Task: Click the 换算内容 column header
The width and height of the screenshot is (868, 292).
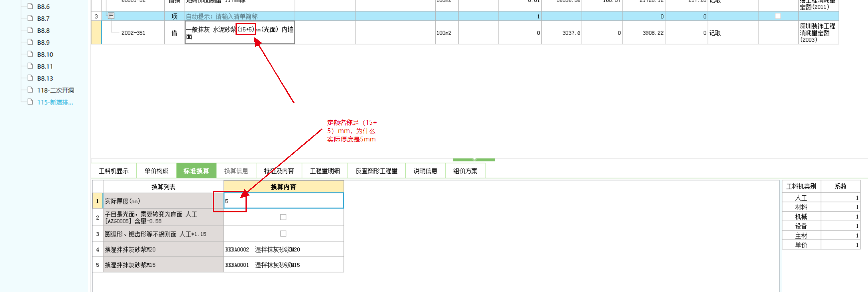Action: 283,187
